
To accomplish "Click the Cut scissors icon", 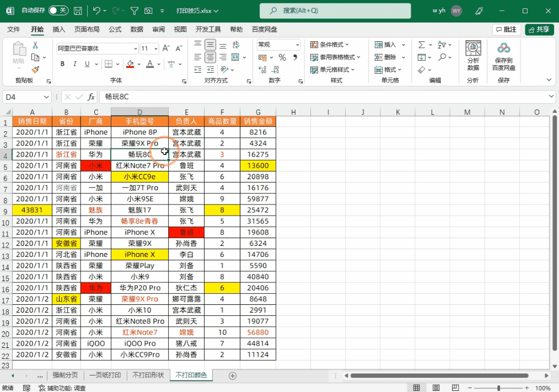I will [35, 45].
